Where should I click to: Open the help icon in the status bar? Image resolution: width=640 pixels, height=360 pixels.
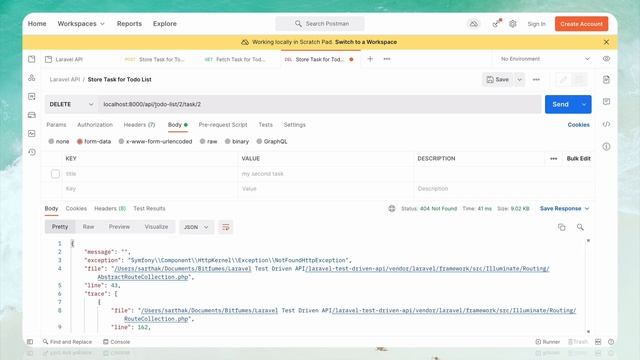pyautogui.click(x=611, y=342)
